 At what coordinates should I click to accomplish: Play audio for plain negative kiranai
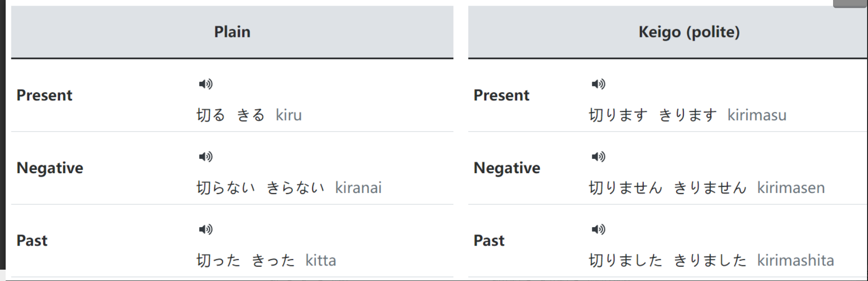tap(205, 157)
